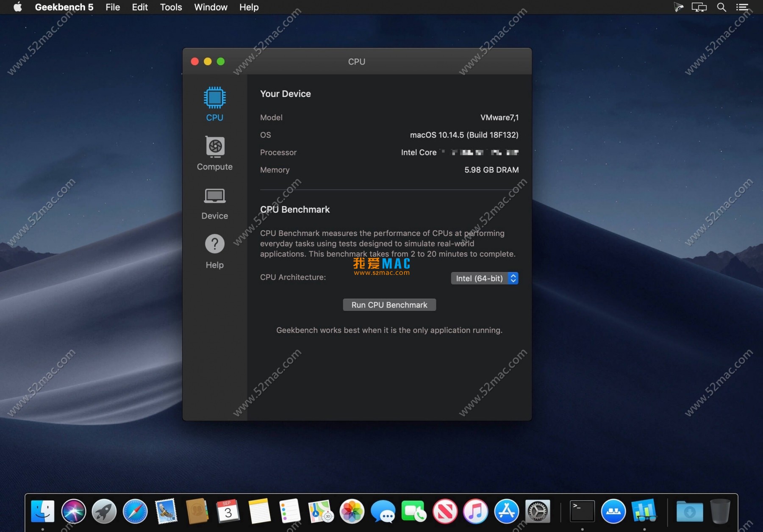Switch to the Device section
Viewport: 763px width, 532px height.
tap(214, 202)
